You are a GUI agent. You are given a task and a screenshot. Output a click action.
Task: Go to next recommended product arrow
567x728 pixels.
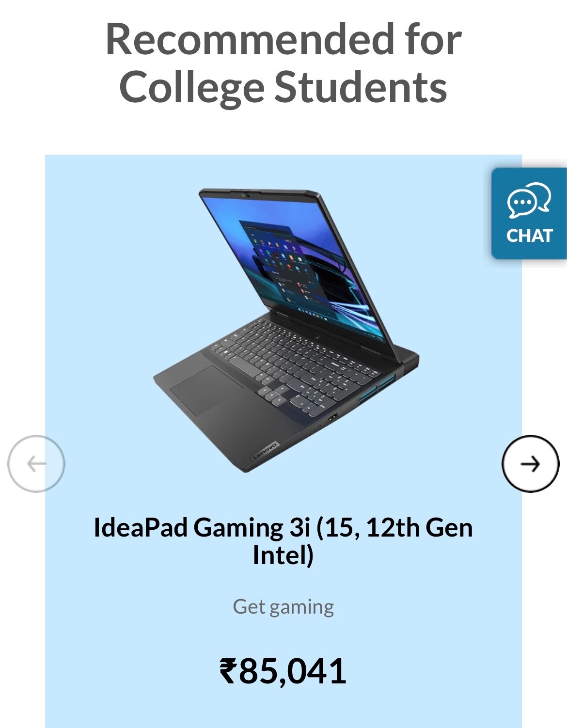(530, 464)
